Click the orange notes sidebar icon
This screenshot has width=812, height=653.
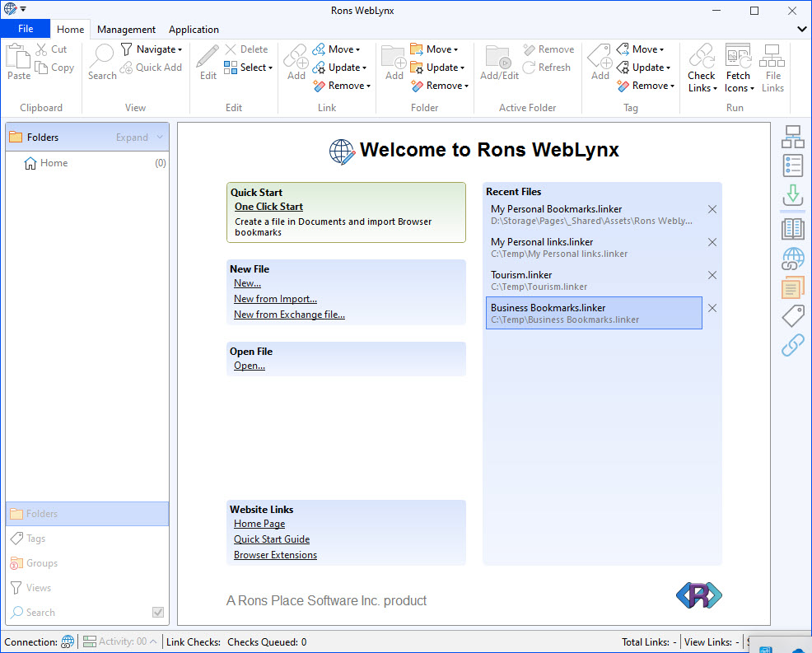(x=793, y=287)
